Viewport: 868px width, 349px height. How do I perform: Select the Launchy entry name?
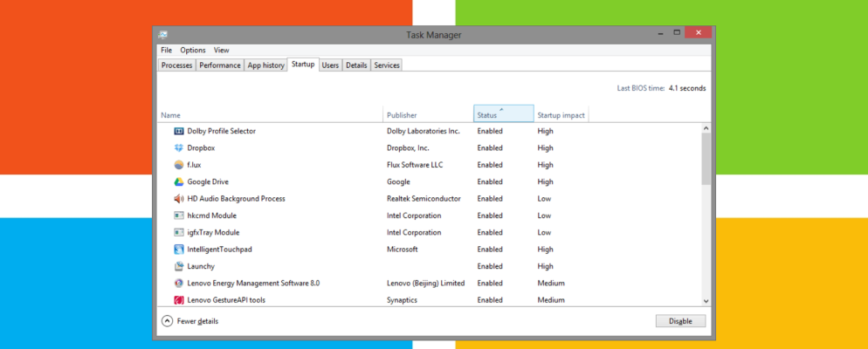[201, 266]
